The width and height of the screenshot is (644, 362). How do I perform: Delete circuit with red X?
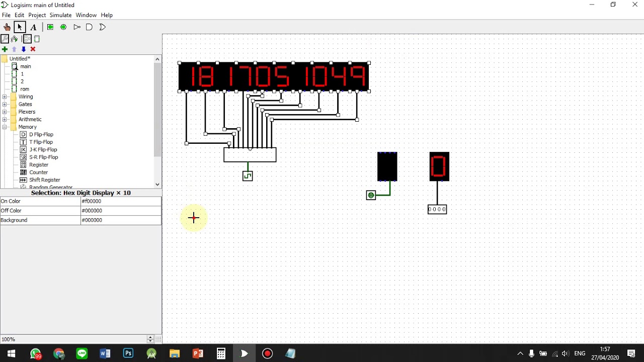click(33, 49)
